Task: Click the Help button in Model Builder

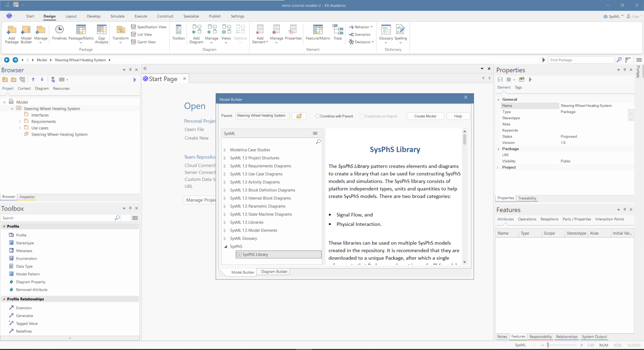Action: [458, 116]
